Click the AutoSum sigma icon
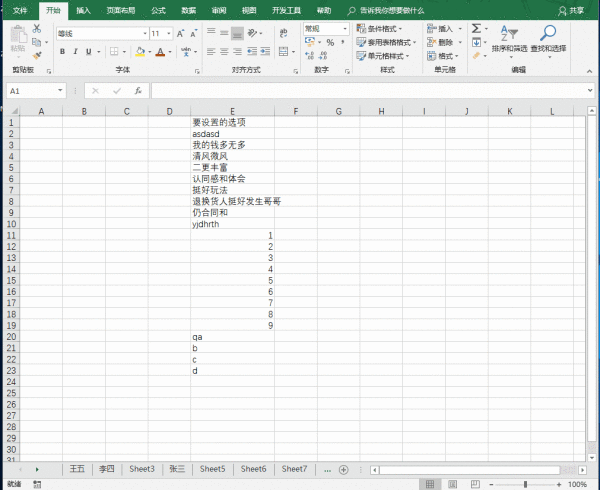This screenshot has height=490, width=600. (475, 29)
